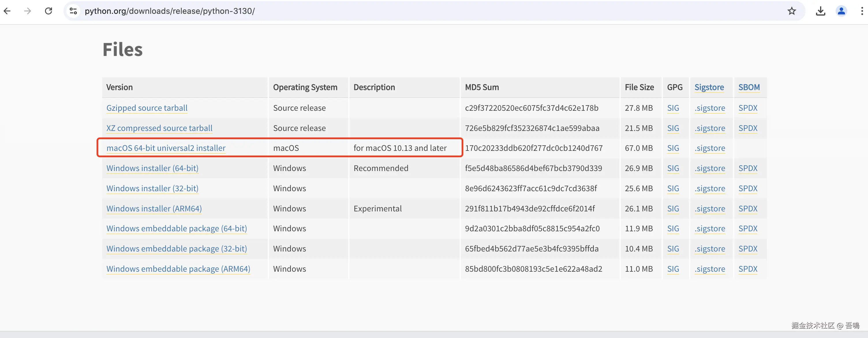Viewport: 868px width, 338px height.
Task: Open .sigstore link for Windows installer (32-bit)
Action: tap(710, 189)
